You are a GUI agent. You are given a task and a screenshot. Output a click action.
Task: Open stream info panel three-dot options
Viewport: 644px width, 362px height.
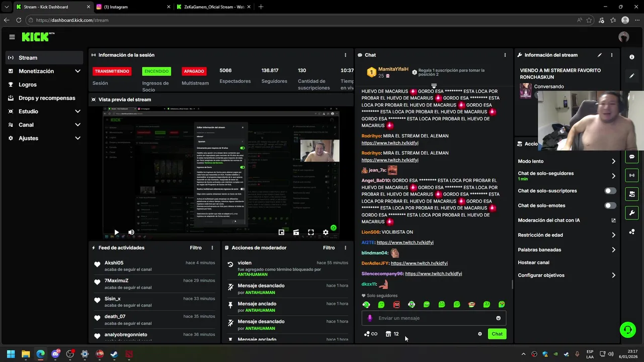(x=612, y=55)
